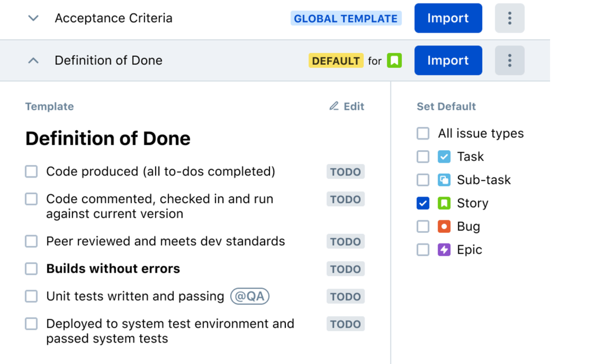Click the Story icon beside DEFAULT badge
The height and width of the screenshot is (364, 594).
[x=394, y=61]
